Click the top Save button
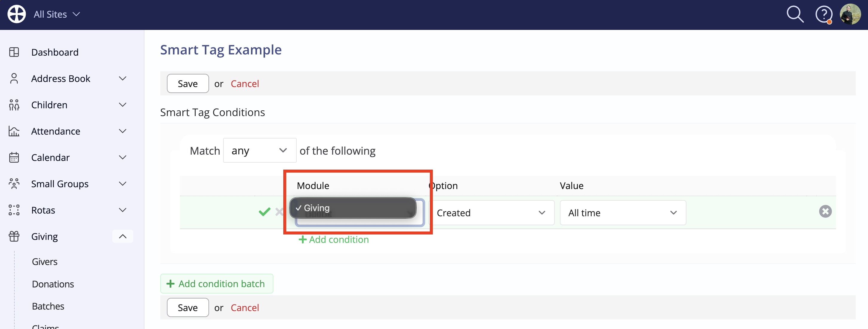The image size is (868, 329). tap(188, 84)
